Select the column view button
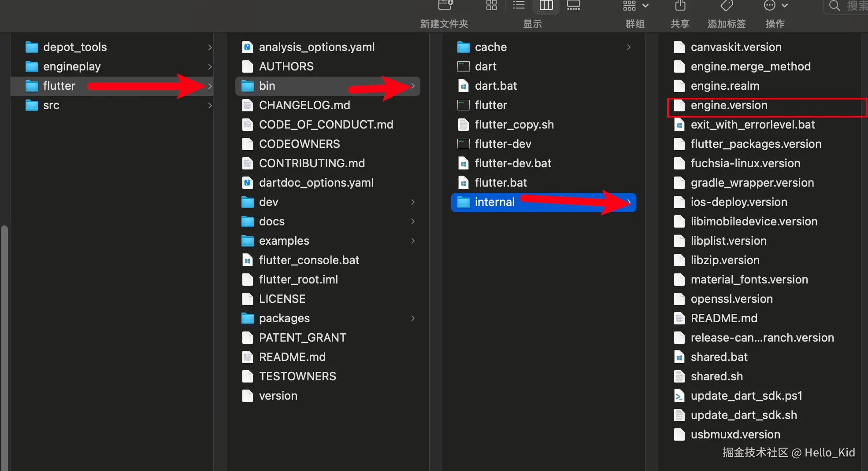This screenshot has height=471, width=868. (x=546, y=5)
